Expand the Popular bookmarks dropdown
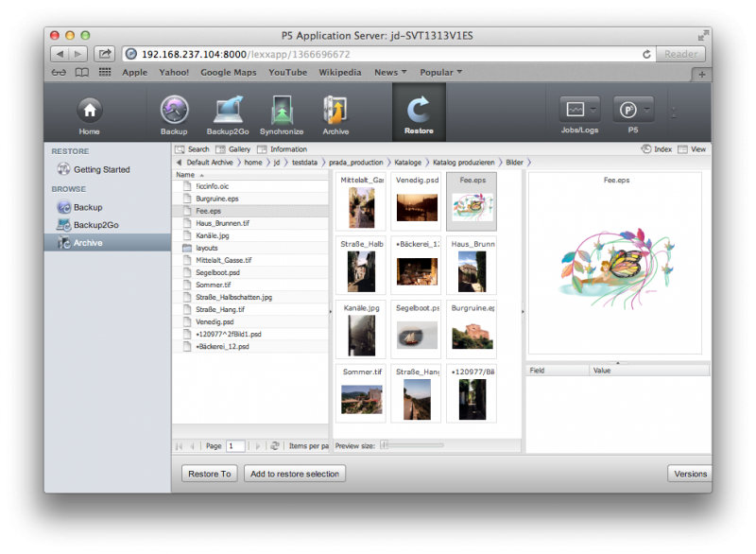The width and height of the screenshot is (756, 554). 440,73
